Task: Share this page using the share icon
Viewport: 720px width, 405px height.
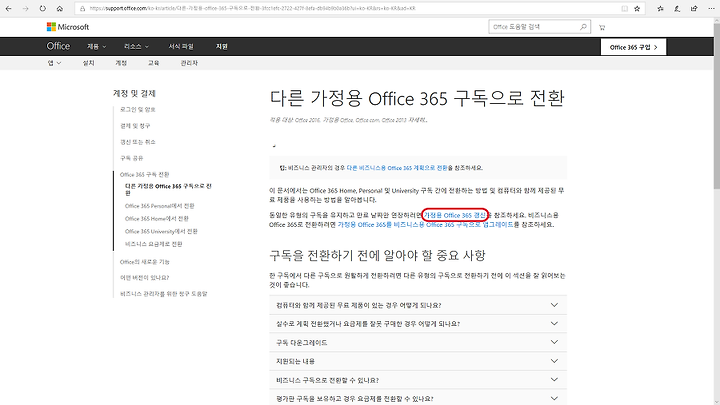Action: (694, 9)
